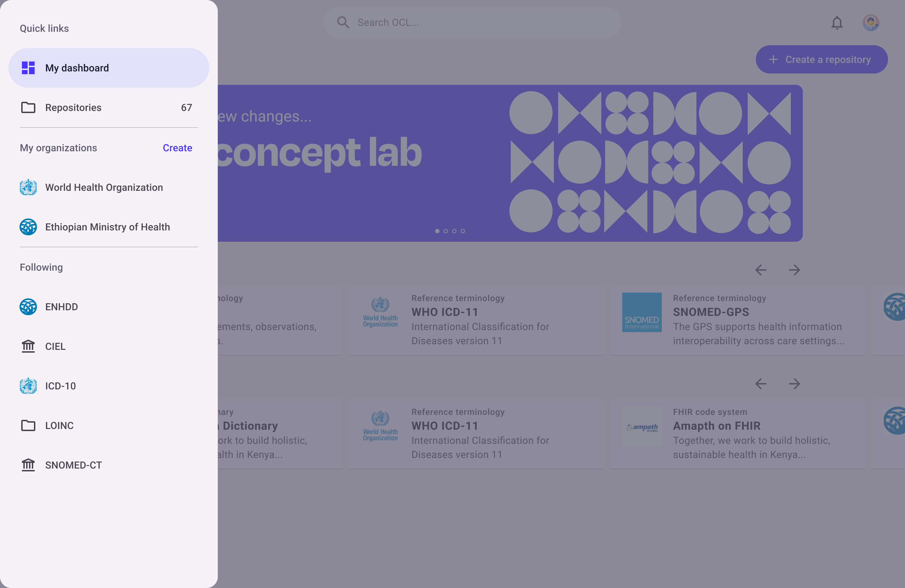Image resolution: width=905 pixels, height=588 pixels.
Task: Click the World Health Organization logo icon
Action: coord(28,187)
